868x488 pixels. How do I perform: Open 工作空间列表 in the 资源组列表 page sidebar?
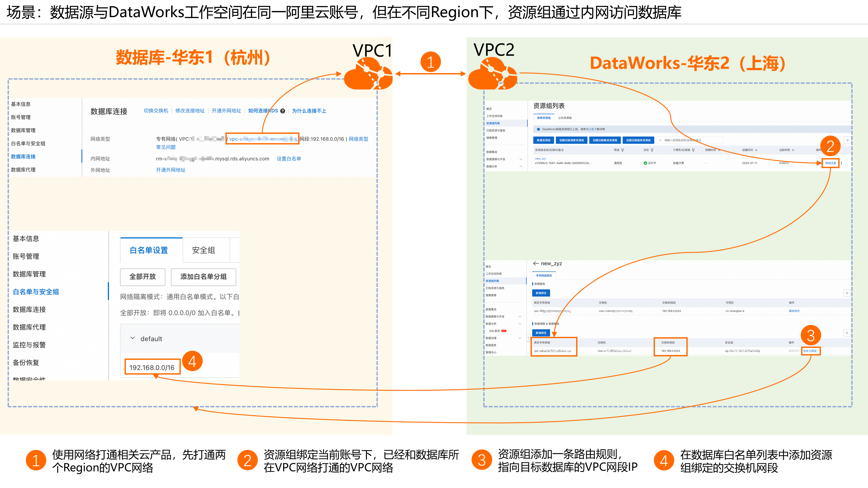(494, 116)
